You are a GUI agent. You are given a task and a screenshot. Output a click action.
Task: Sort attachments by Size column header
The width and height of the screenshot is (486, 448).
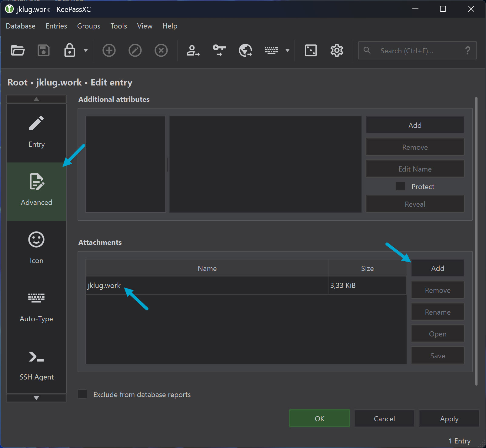point(367,268)
